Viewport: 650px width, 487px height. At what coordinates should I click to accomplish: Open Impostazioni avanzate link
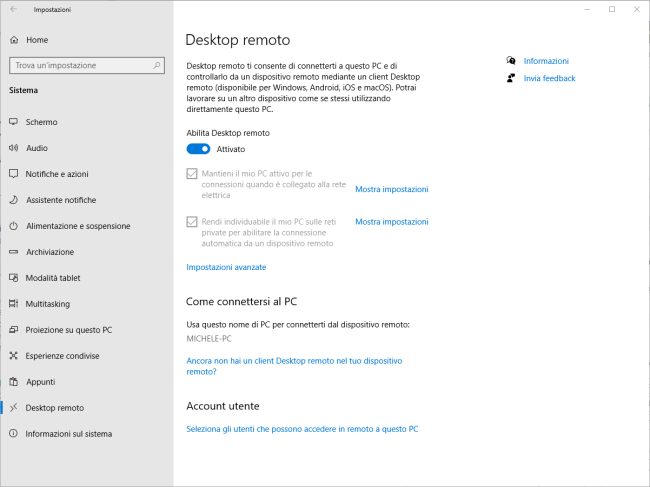(226, 267)
